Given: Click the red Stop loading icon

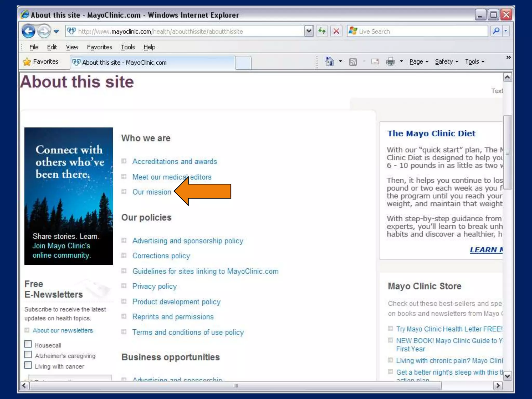Looking at the screenshot, I should click(336, 31).
